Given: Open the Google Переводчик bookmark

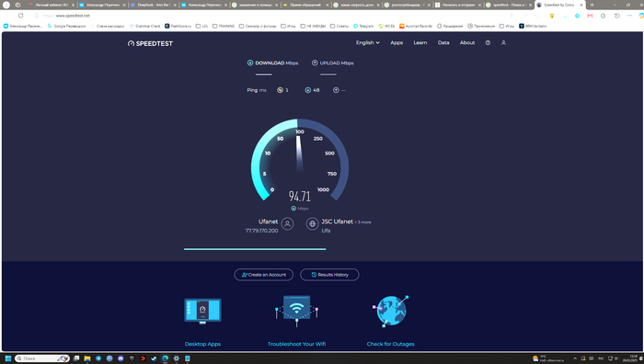Looking at the screenshot, I should [x=66, y=26].
